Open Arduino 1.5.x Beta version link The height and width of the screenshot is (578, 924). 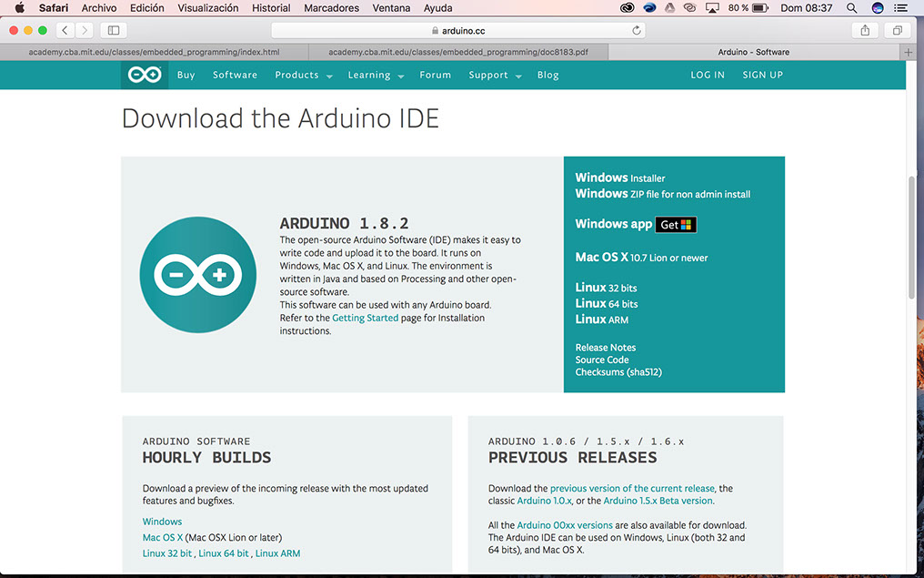coord(658,501)
